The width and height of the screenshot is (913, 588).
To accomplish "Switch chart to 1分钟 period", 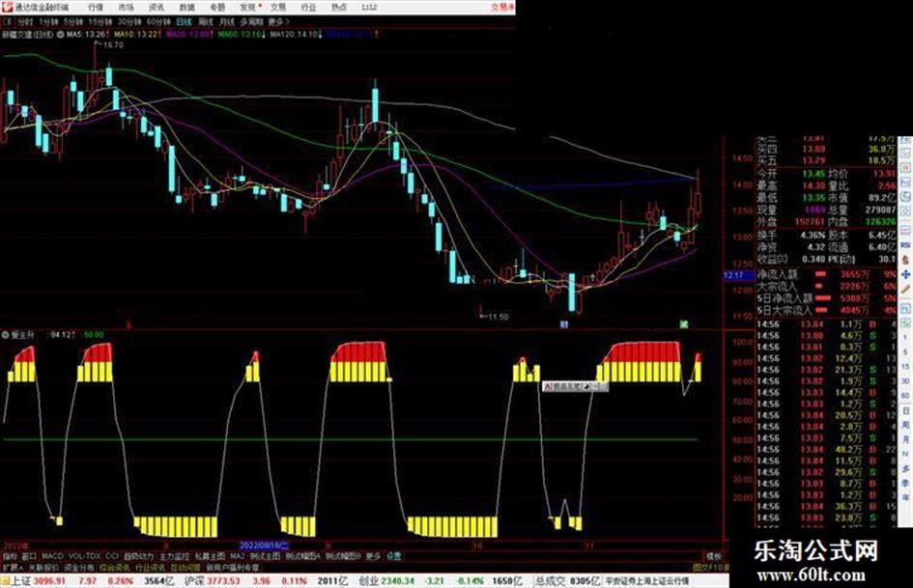I will coord(48,21).
